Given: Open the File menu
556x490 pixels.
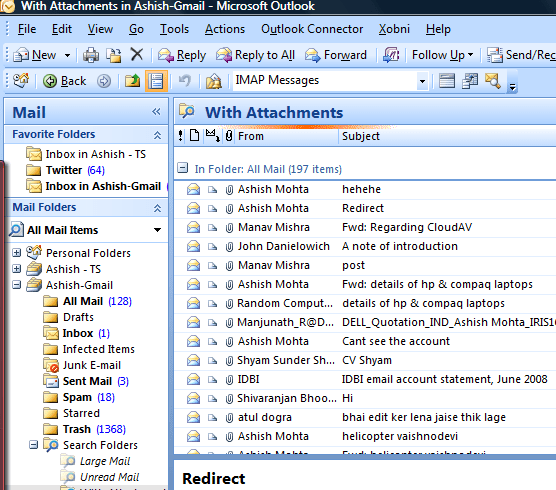Looking at the screenshot, I should pyautogui.click(x=27, y=29).
